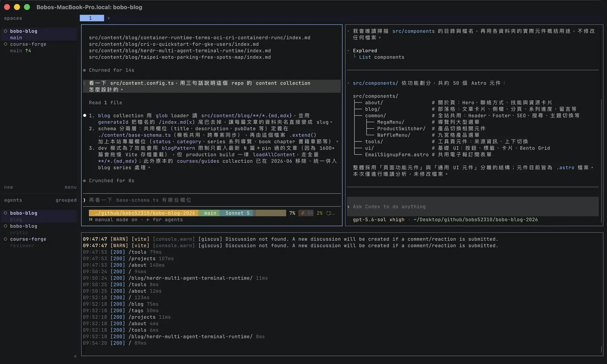Image resolution: width=607 pixels, height=364 pixels.
Task: Click the /tags 50ms log line
Action: 121,310
